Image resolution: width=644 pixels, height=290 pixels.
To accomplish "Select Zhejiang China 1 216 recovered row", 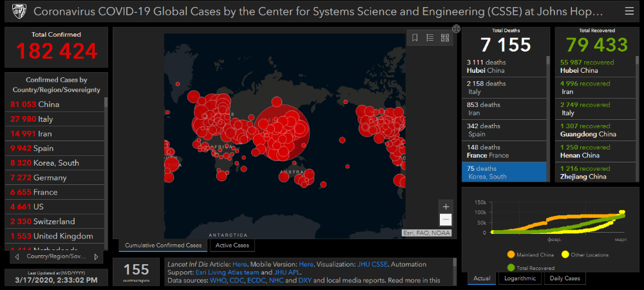I will [x=596, y=172].
